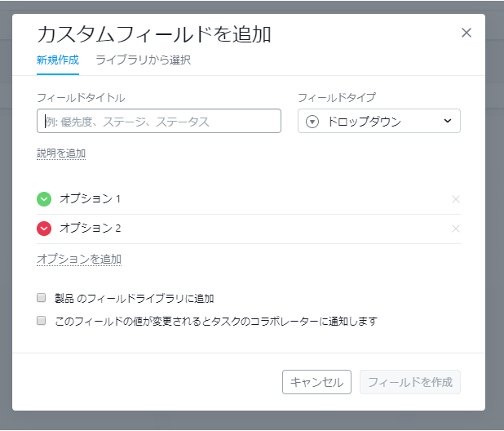Image resolution: width=504 pixels, height=431 pixels.
Task: Click the red color icon for オプション 2
Action: (x=44, y=229)
